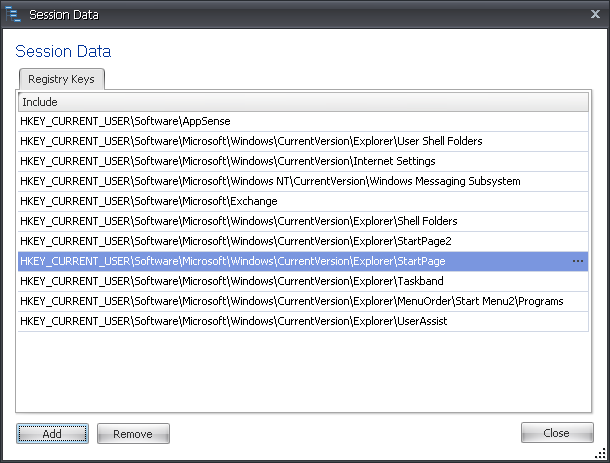Select the Microsoft\Exchange registry key
The image size is (610, 463).
303,202
